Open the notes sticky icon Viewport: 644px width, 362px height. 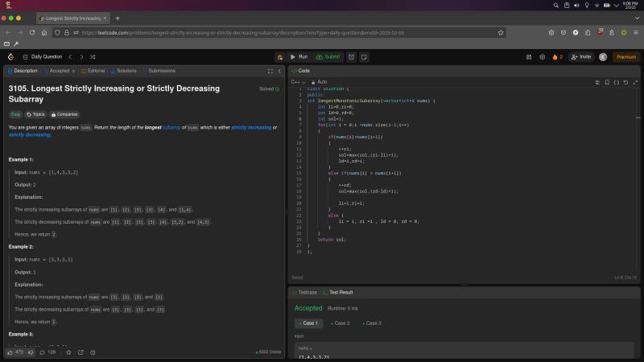[364, 57]
